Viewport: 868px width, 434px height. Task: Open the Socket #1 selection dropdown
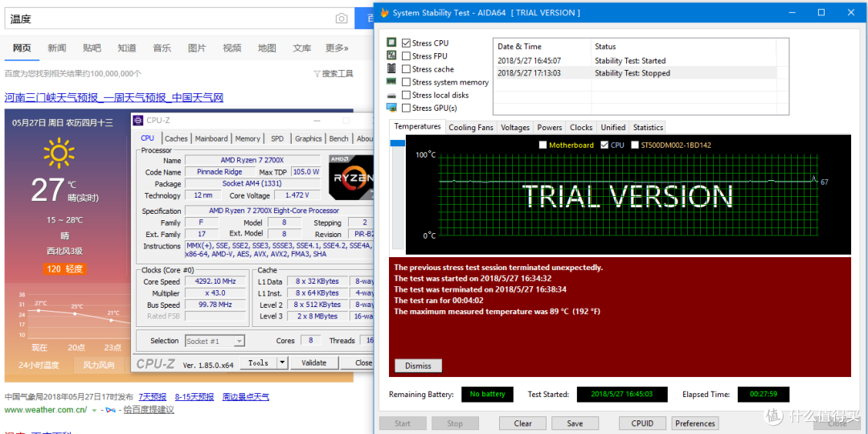point(215,341)
